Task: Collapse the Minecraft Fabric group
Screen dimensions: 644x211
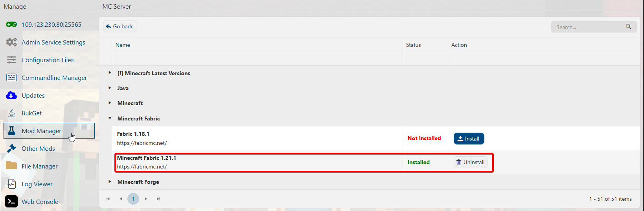Action: tap(110, 118)
